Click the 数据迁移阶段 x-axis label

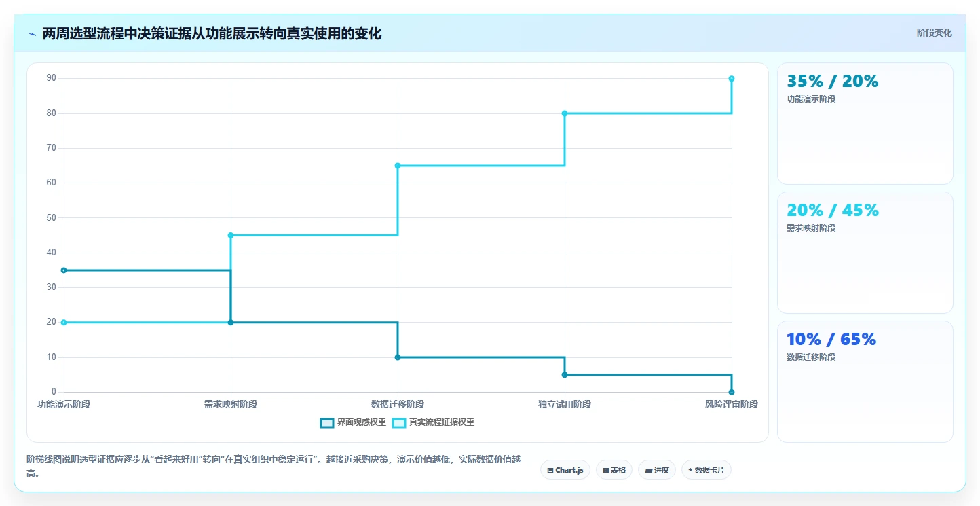[398, 404]
